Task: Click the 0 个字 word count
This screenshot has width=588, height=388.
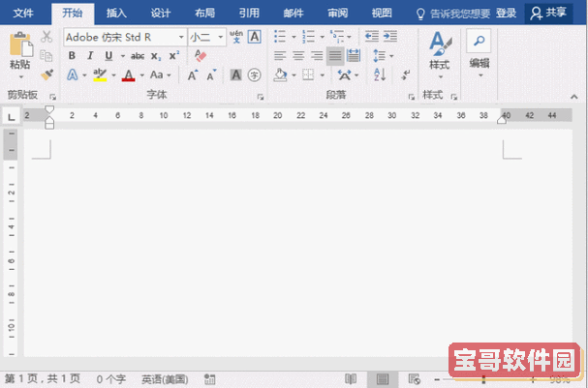Action: click(111, 379)
